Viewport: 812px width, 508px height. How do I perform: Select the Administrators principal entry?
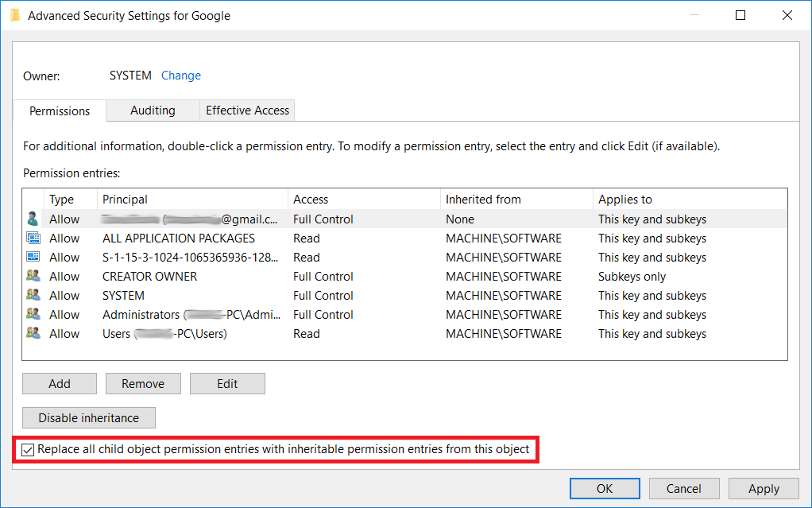pyautogui.click(x=191, y=315)
